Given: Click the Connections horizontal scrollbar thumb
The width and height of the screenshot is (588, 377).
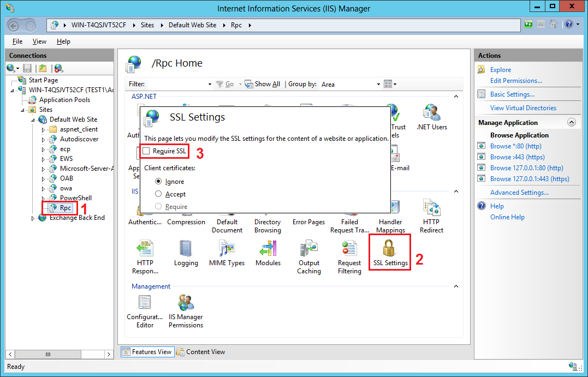Looking at the screenshot, I should tap(48, 354).
